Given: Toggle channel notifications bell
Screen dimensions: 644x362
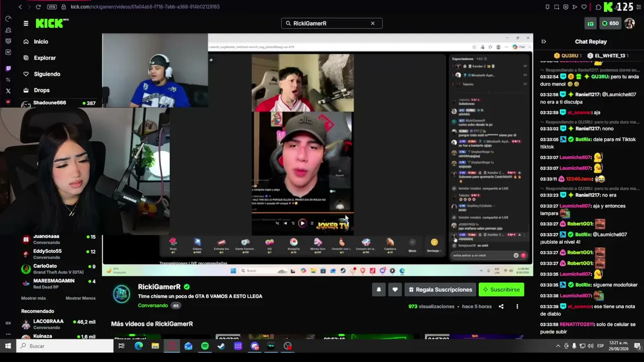Looking at the screenshot, I should coord(378,290).
